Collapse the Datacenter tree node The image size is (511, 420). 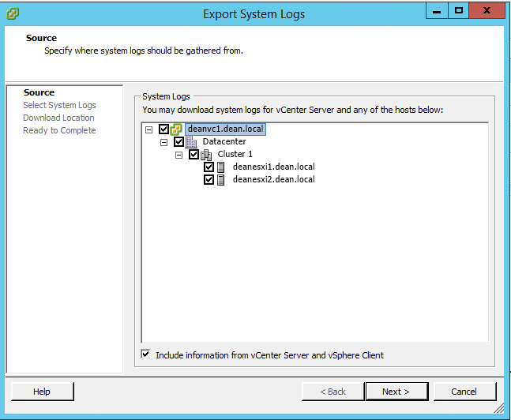164,142
